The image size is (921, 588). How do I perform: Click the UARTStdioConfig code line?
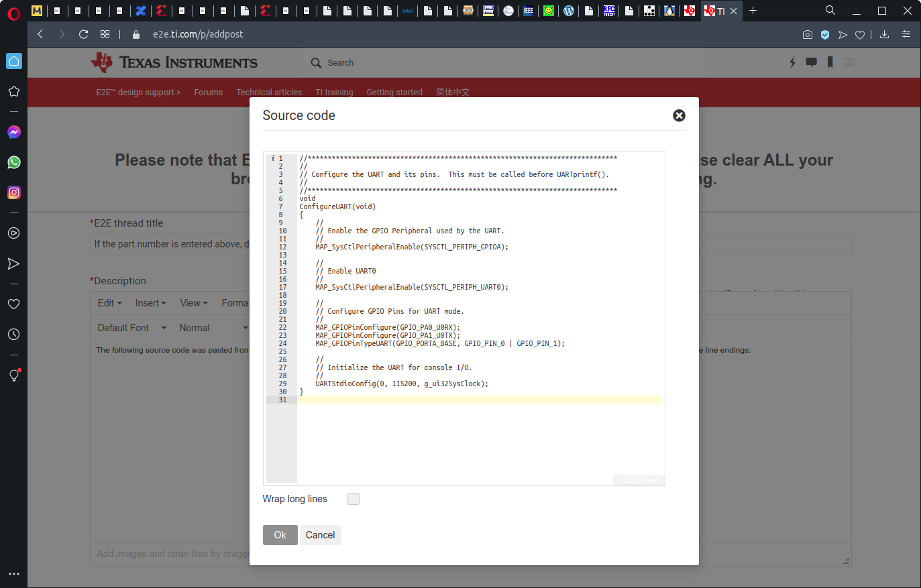click(x=402, y=384)
